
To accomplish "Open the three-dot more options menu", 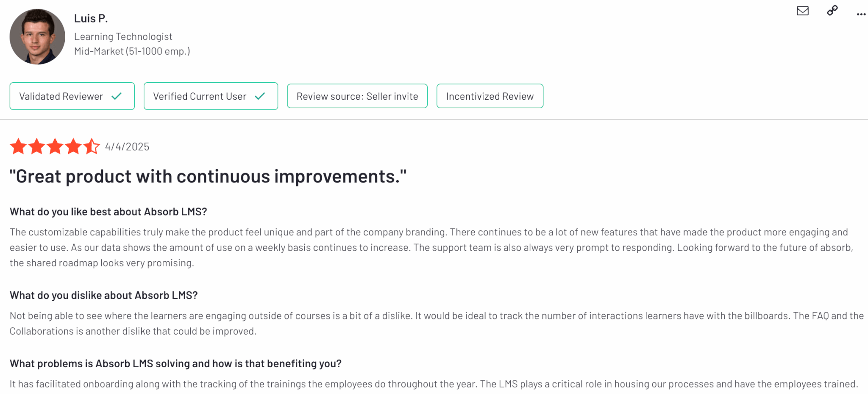I will 861,14.
